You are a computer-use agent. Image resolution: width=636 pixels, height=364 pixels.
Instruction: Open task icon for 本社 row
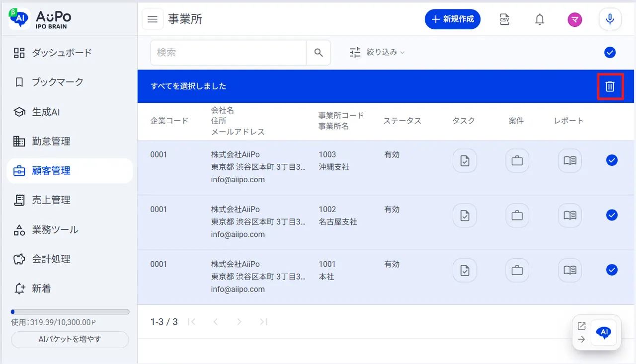pyautogui.click(x=465, y=270)
